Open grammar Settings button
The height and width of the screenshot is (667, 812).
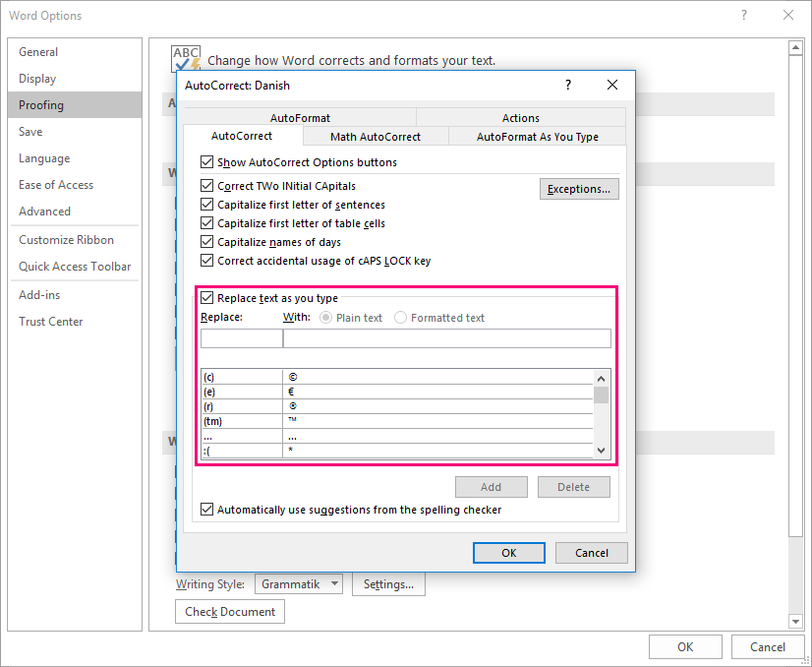388,584
